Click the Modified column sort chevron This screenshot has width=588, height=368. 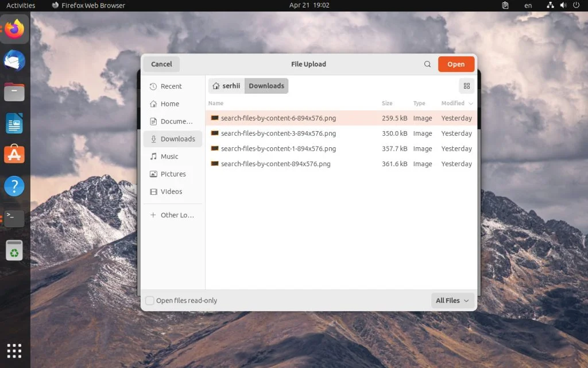471,103
